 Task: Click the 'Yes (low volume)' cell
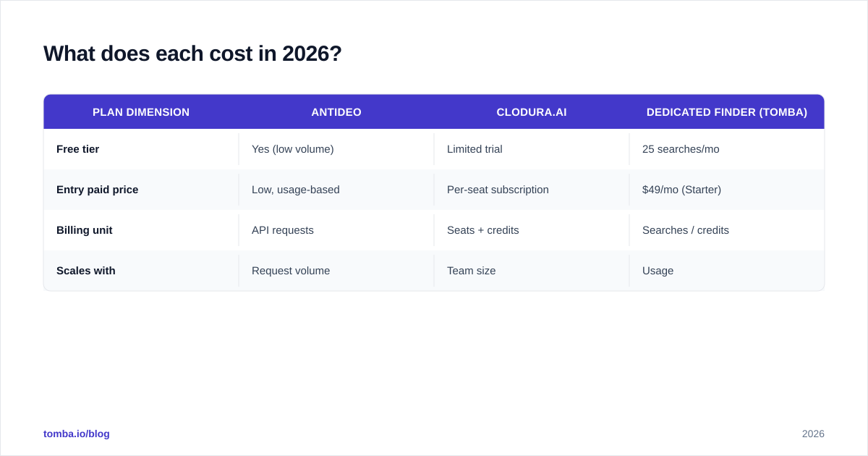click(336, 149)
